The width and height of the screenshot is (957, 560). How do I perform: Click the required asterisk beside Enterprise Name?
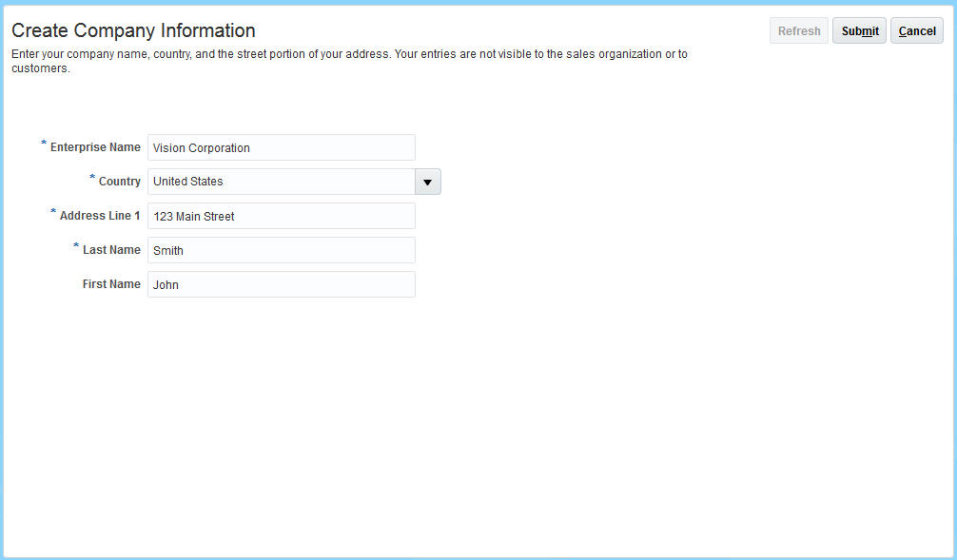click(44, 145)
